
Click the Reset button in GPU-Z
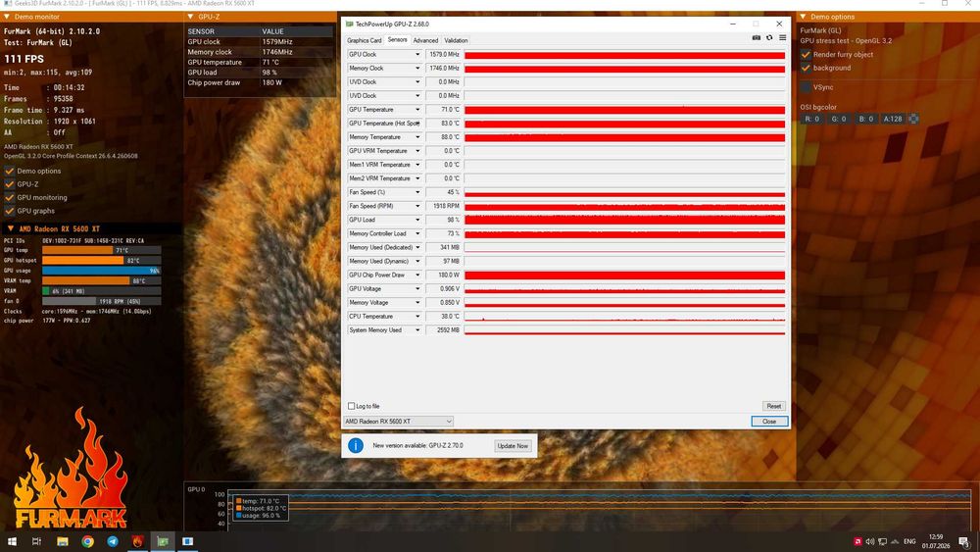point(774,406)
